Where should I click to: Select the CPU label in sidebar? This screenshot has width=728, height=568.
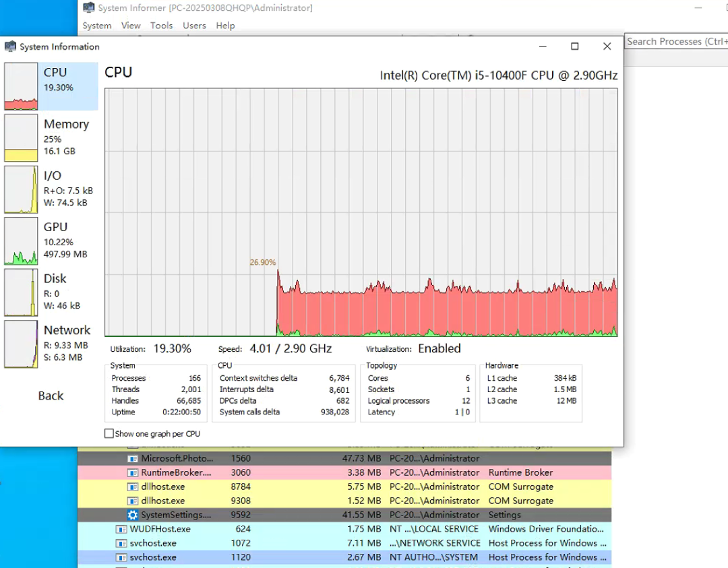click(55, 72)
